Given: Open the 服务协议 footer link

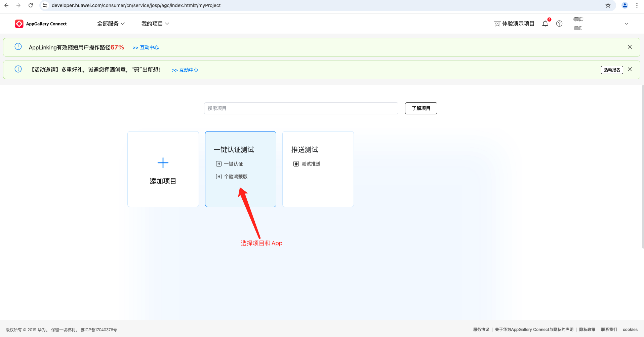Looking at the screenshot, I should [481, 330].
